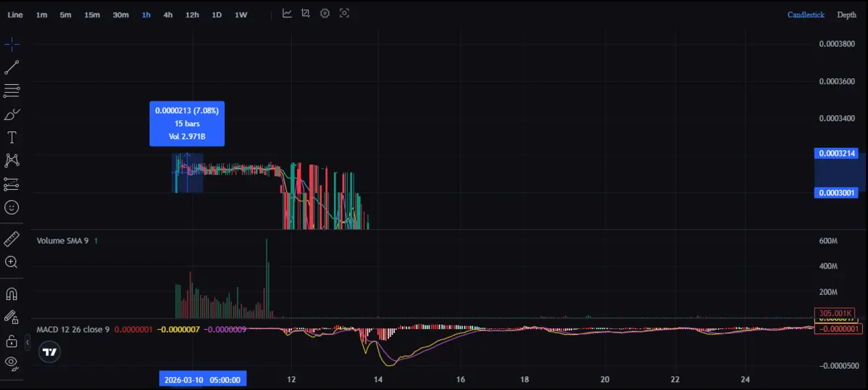Activate the zoom in tool
The height and width of the screenshot is (390, 868).
pyautogui.click(x=12, y=262)
